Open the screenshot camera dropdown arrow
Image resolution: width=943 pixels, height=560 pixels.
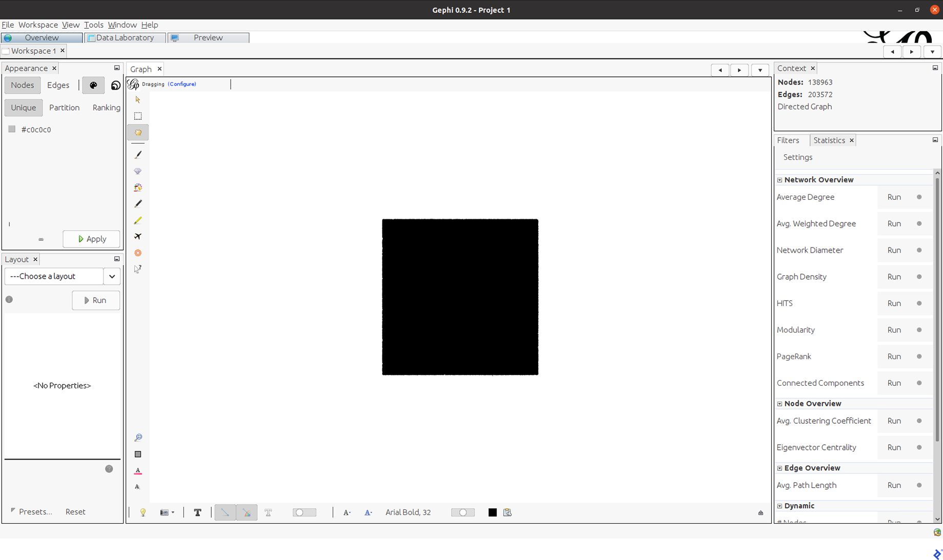click(x=173, y=512)
